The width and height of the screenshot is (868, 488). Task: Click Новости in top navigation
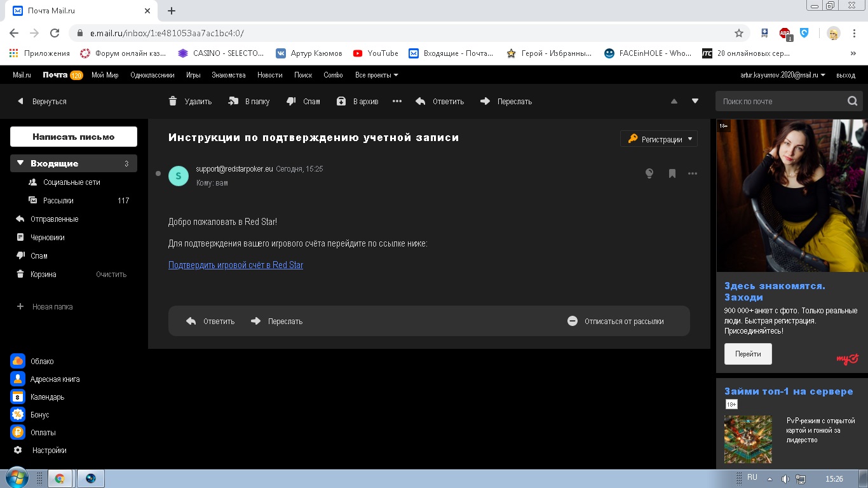point(270,75)
